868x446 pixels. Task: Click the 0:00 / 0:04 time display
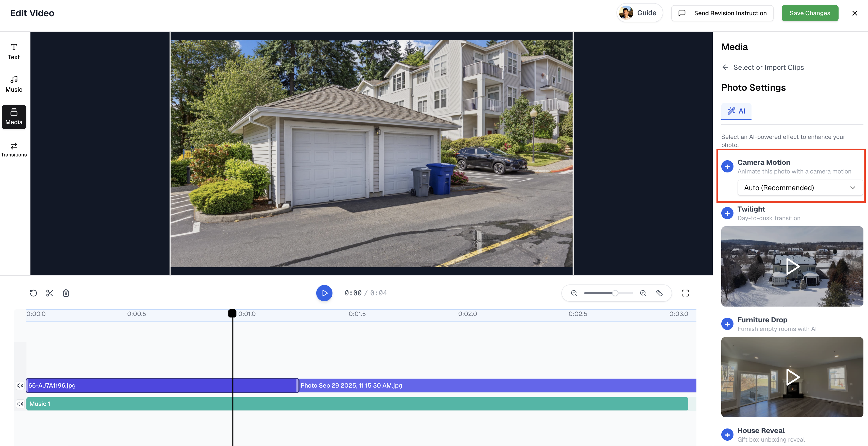coord(366,293)
